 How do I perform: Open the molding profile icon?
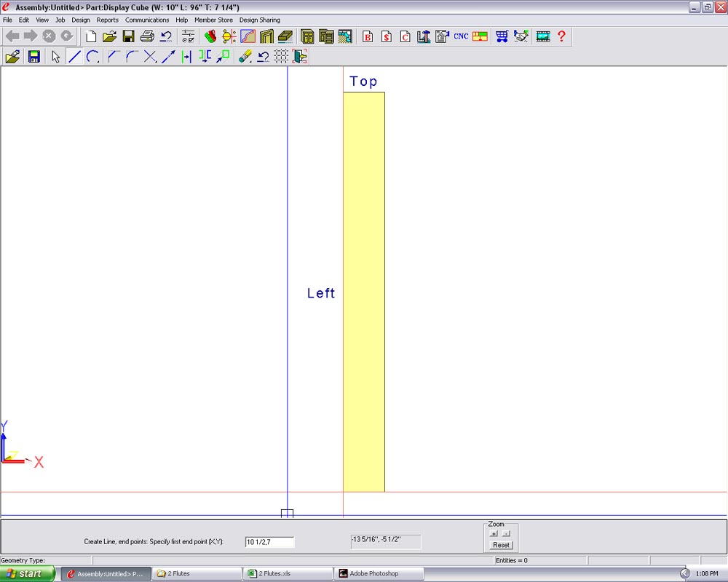point(248,36)
